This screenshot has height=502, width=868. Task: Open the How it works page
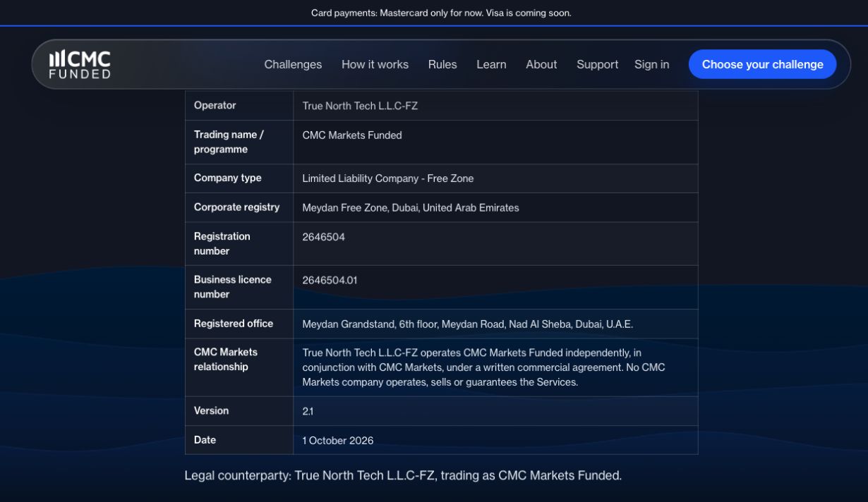click(375, 64)
